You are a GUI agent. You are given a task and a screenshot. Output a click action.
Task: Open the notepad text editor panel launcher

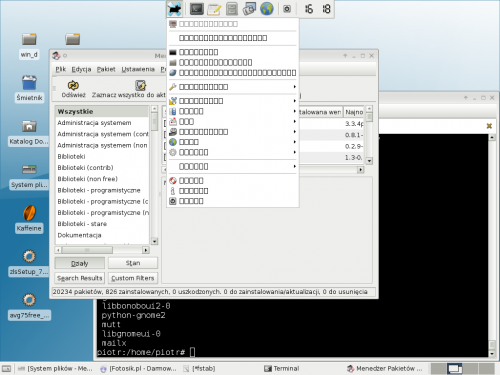214,9
